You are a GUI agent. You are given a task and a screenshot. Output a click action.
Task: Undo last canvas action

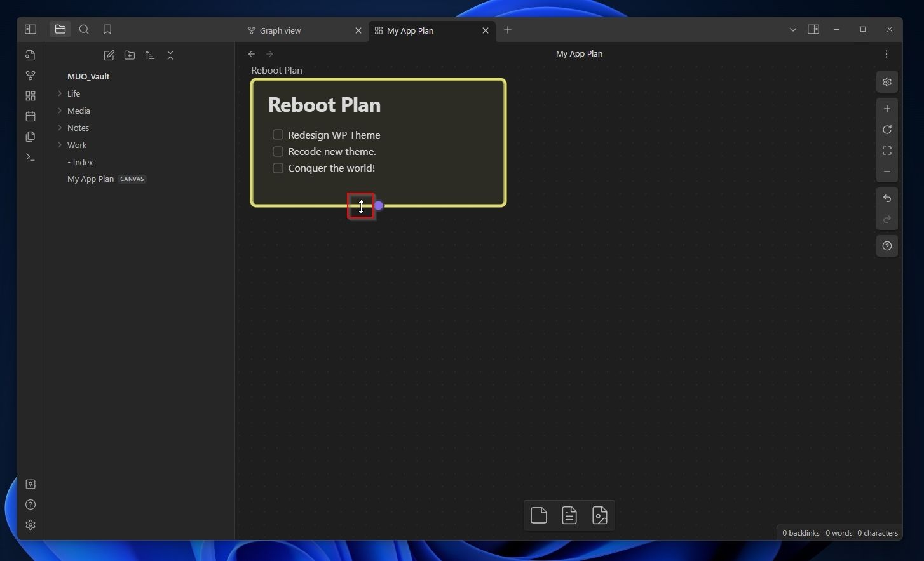point(887,199)
